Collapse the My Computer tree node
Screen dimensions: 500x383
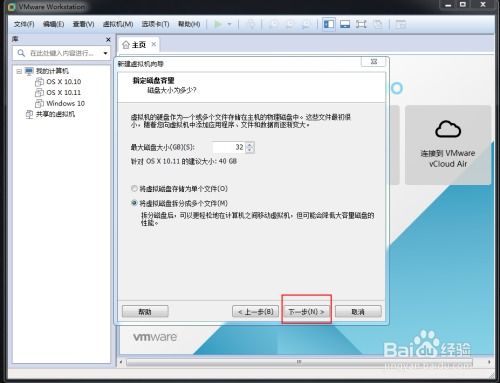(x=19, y=71)
